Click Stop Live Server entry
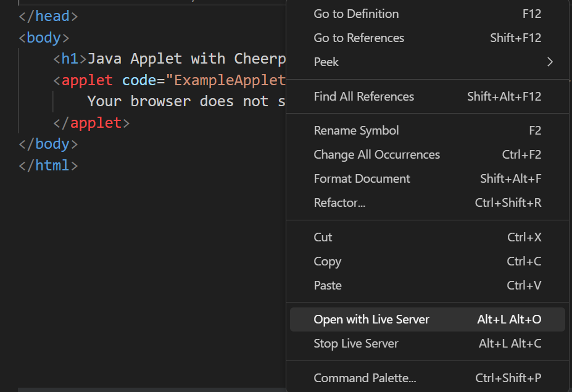This screenshot has height=392, width=572. tap(427, 344)
